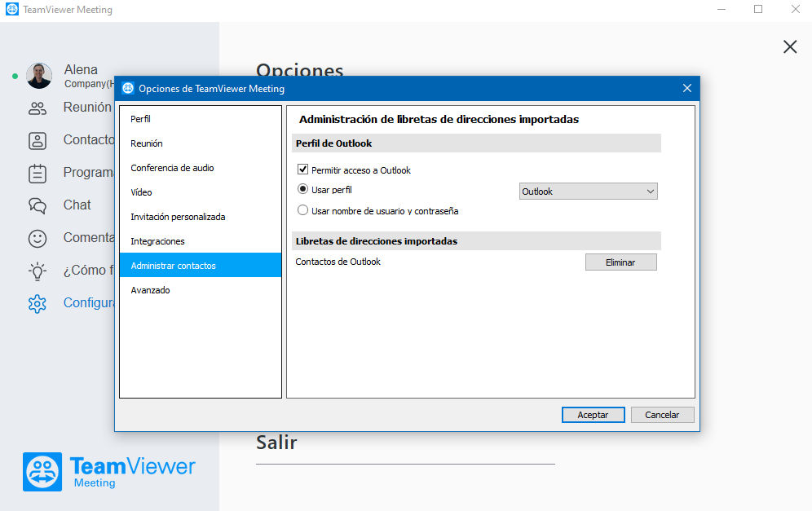Click the Alena user name in sidebar

pos(81,69)
